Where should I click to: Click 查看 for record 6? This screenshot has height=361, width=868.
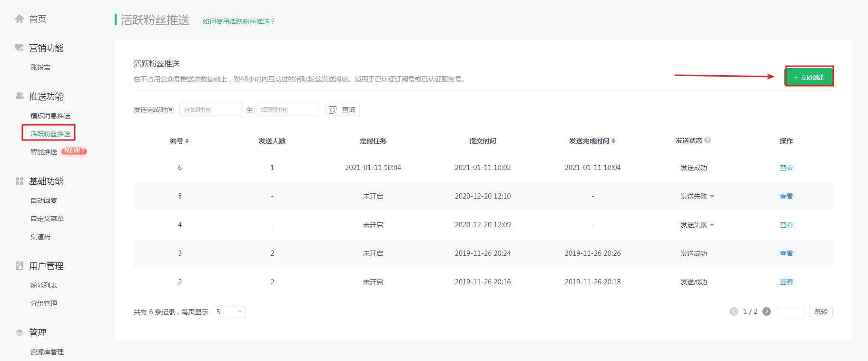point(786,168)
